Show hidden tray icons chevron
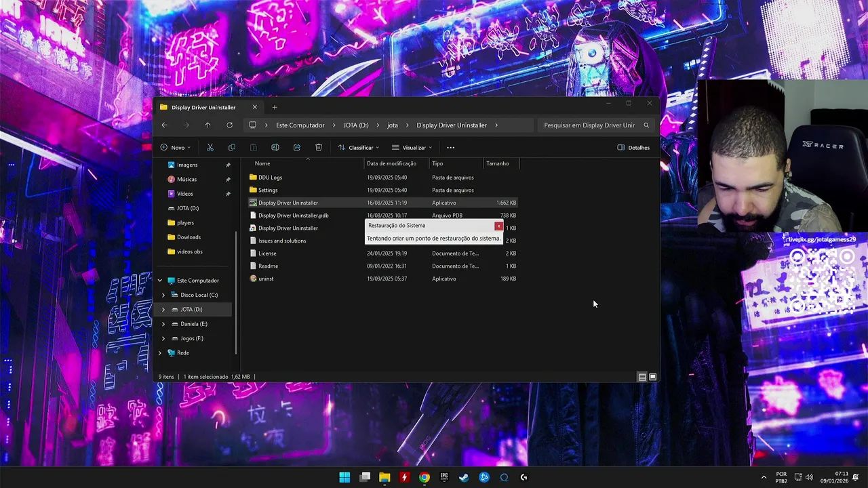Image resolution: width=868 pixels, height=488 pixels. click(764, 477)
